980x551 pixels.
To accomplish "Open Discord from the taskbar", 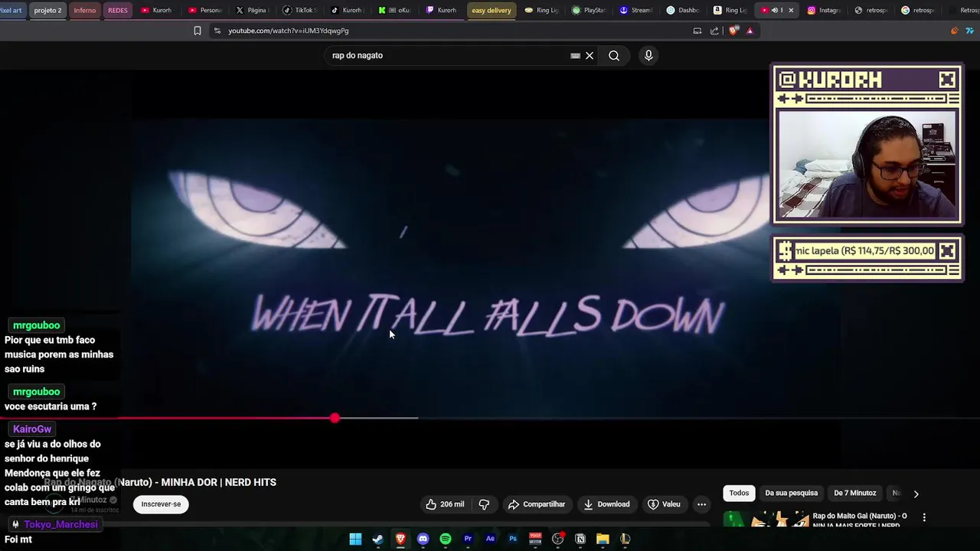I will tap(423, 539).
